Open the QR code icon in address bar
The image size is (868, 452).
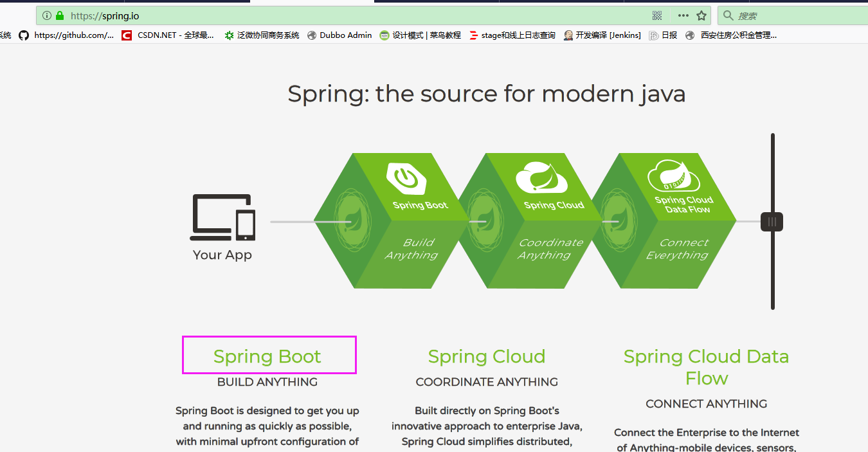click(657, 15)
